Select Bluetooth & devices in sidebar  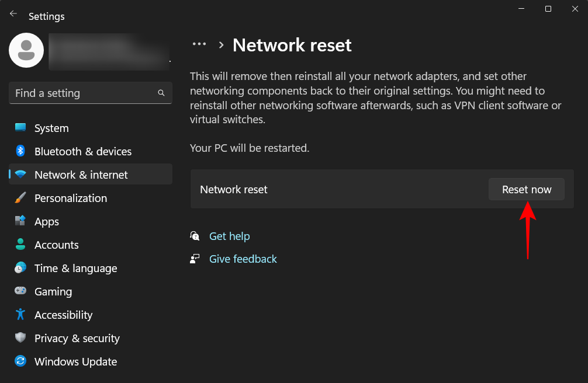(x=82, y=151)
